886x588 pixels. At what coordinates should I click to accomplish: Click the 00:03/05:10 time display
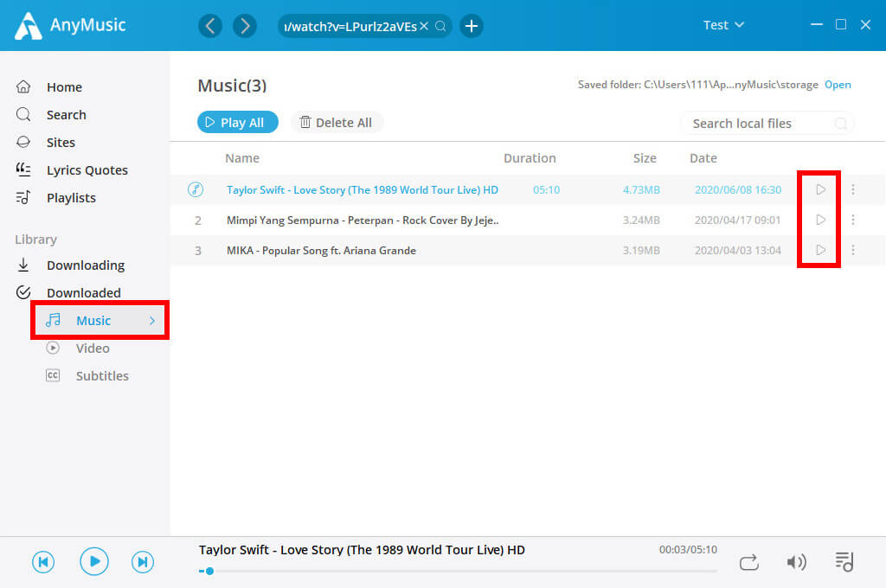point(688,550)
